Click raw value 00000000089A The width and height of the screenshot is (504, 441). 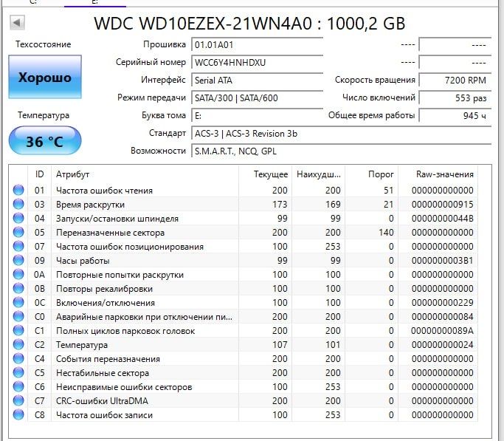point(442,331)
